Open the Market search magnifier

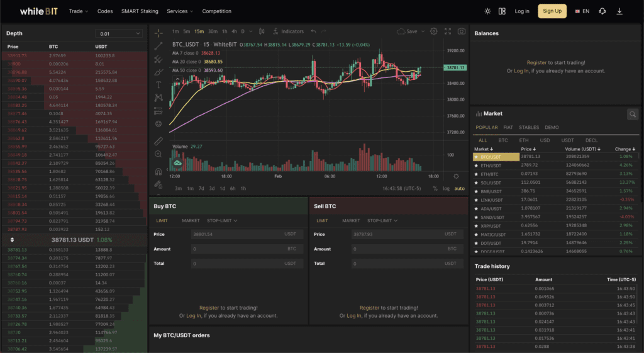633,115
